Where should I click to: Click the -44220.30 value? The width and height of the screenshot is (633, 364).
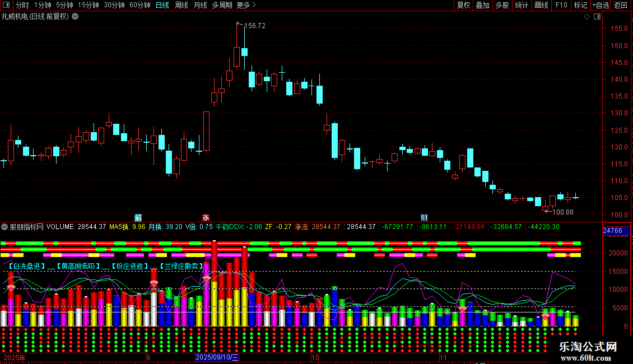(x=543, y=227)
